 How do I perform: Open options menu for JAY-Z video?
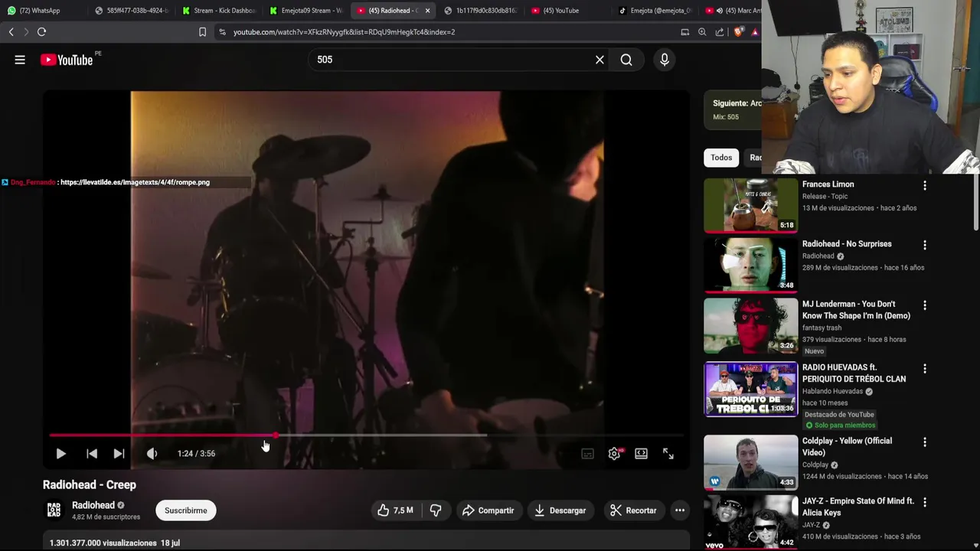(x=925, y=503)
